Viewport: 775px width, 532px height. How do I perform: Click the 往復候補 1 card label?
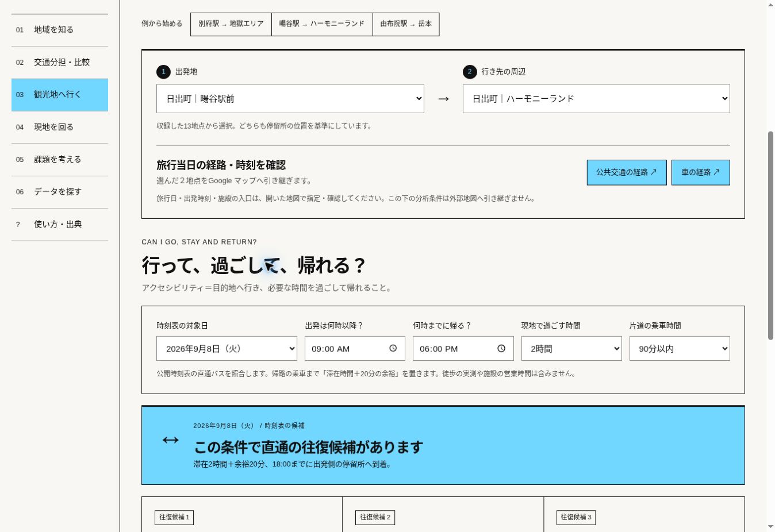[174, 518]
